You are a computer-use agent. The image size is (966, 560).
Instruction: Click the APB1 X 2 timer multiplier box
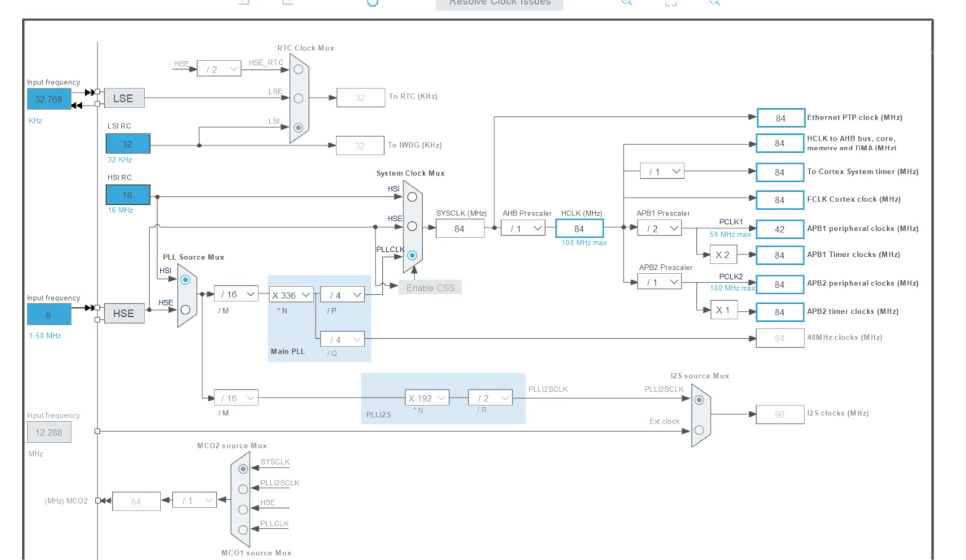pyautogui.click(x=723, y=254)
